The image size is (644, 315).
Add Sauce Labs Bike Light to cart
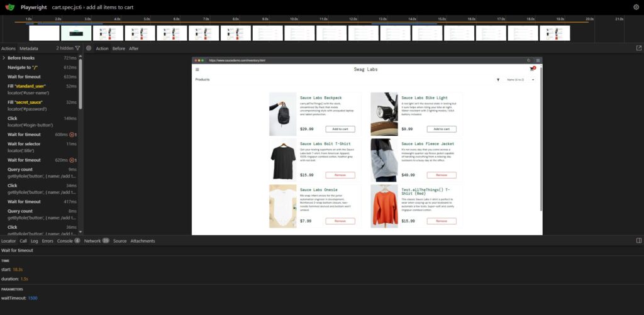[441, 129]
